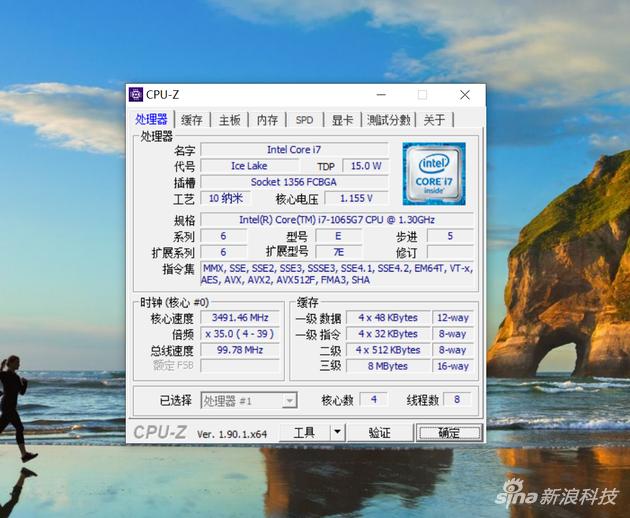The height and width of the screenshot is (518, 630).
Task: Click the core speed 3491.46 MHz
Action: 240,317
